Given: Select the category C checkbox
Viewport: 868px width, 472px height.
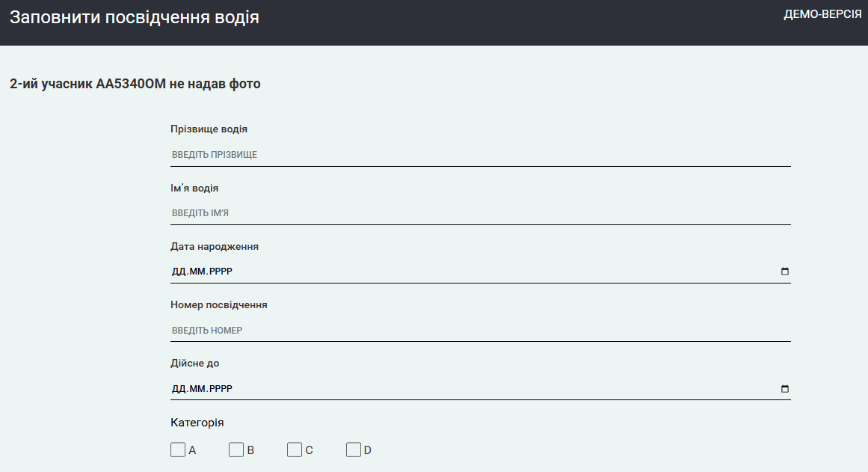Looking at the screenshot, I should pos(295,450).
